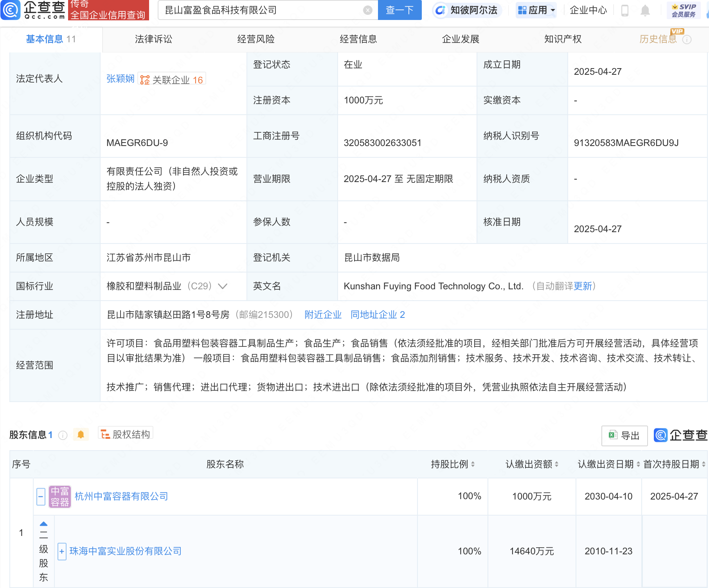Click the shareholder alert bell icon
The width and height of the screenshot is (709, 588).
pos(81,435)
